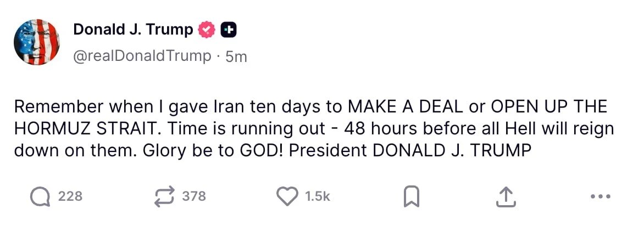Screen dimensions: 644x226
Task: Open the flag-painted profile avatar
Action: click(37, 42)
